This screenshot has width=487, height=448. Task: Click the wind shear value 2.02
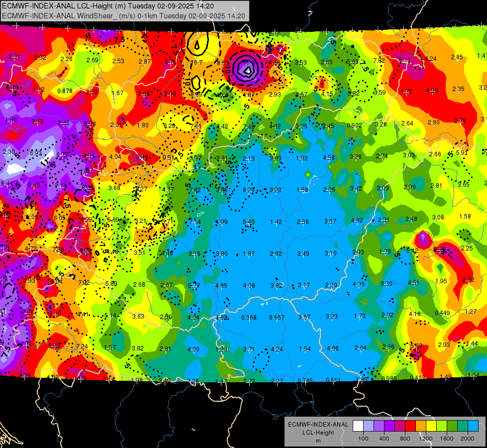pos(388,315)
